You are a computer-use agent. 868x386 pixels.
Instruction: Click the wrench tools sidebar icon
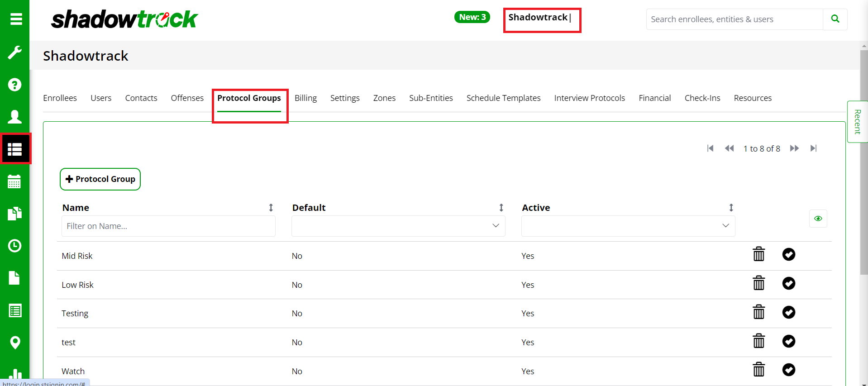pyautogui.click(x=14, y=52)
